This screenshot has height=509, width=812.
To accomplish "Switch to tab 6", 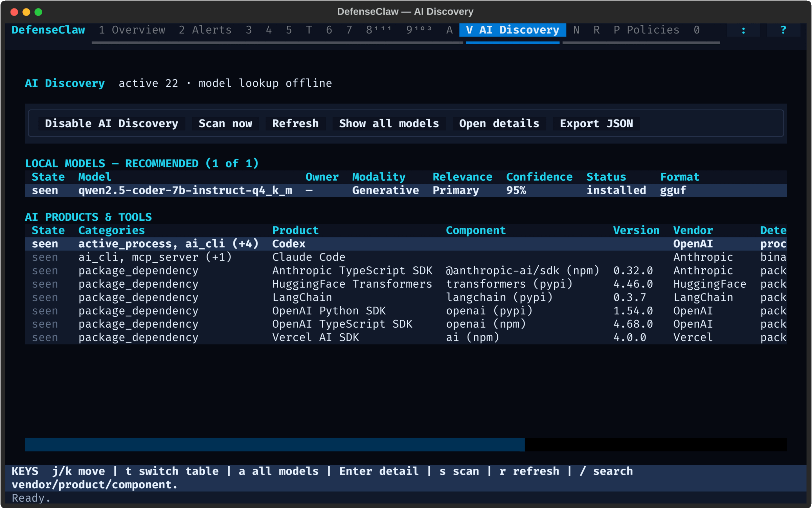I will tap(329, 30).
